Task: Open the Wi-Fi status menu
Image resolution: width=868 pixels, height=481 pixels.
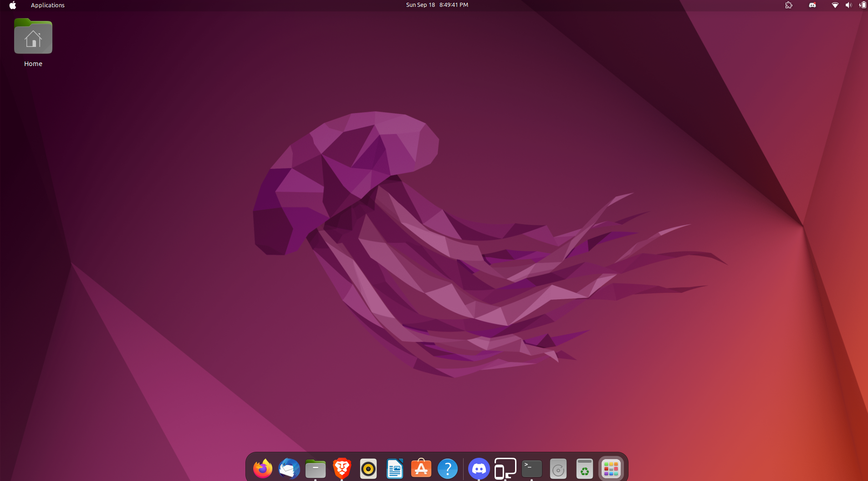Action: pos(834,5)
